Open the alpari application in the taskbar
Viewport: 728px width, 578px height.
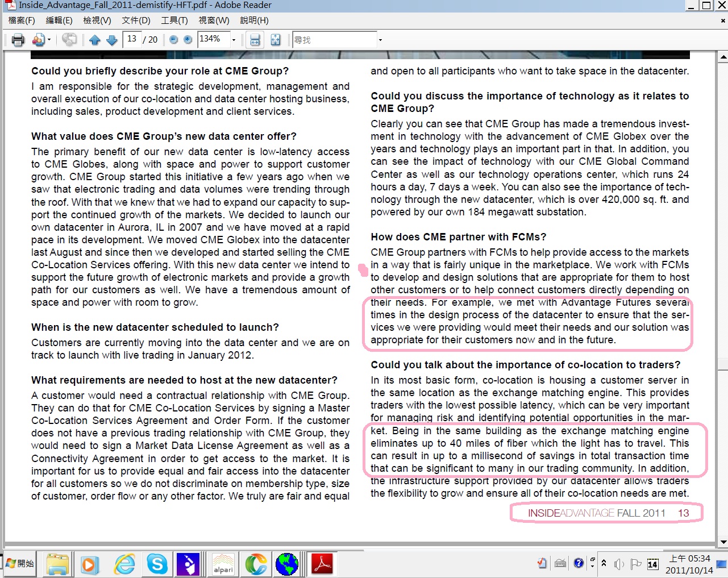[x=223, y=564]
